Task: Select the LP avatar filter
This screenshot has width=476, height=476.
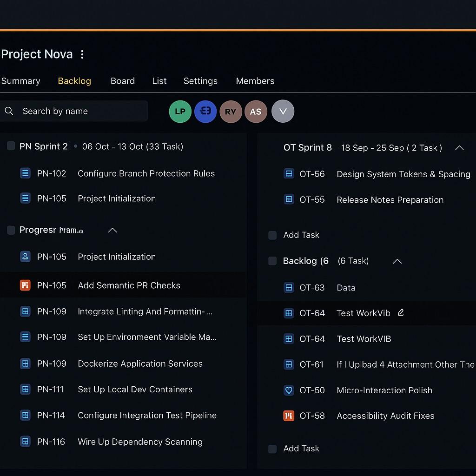Action: (180, 111)
